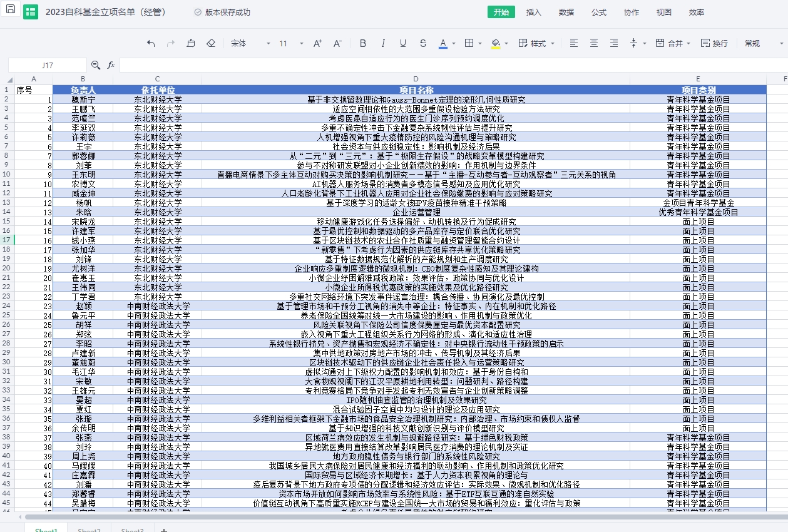Viewport: 788px width, 532px height.
Task: Select cell containing 钱小燕
Action: (83, 240)
